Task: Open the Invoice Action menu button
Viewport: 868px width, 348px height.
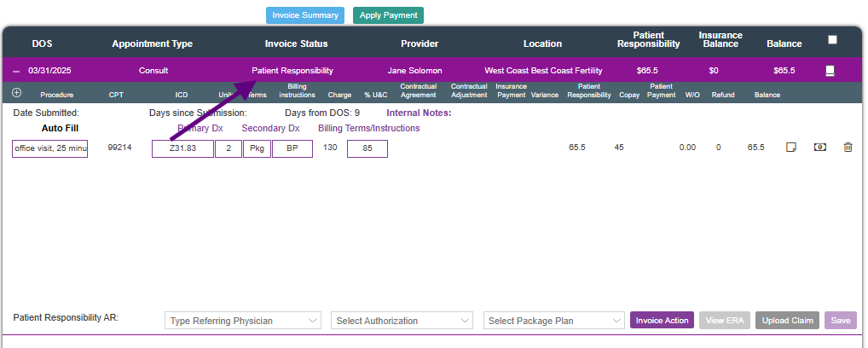Action: (662, 321)
